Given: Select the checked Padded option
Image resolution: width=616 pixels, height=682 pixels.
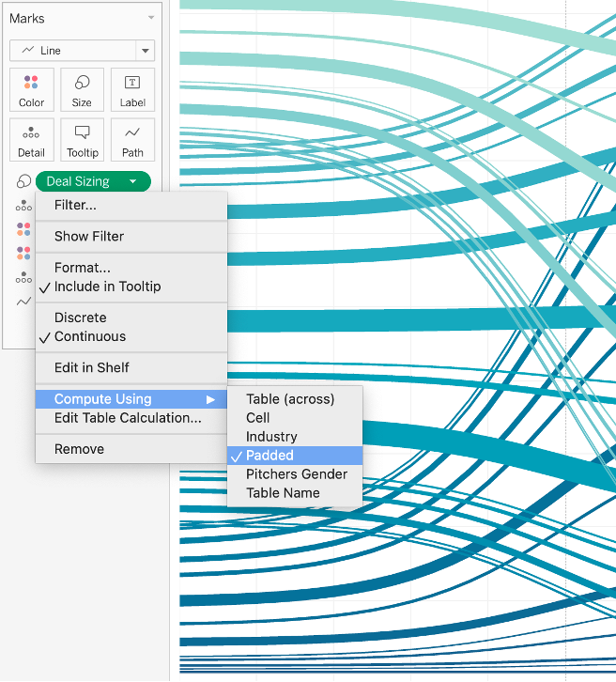Looking at the screenshot, I should [x=295, y=456].
